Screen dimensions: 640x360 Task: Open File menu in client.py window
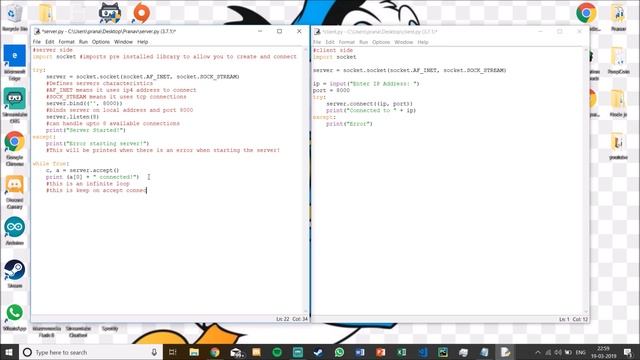pos(317,42)
